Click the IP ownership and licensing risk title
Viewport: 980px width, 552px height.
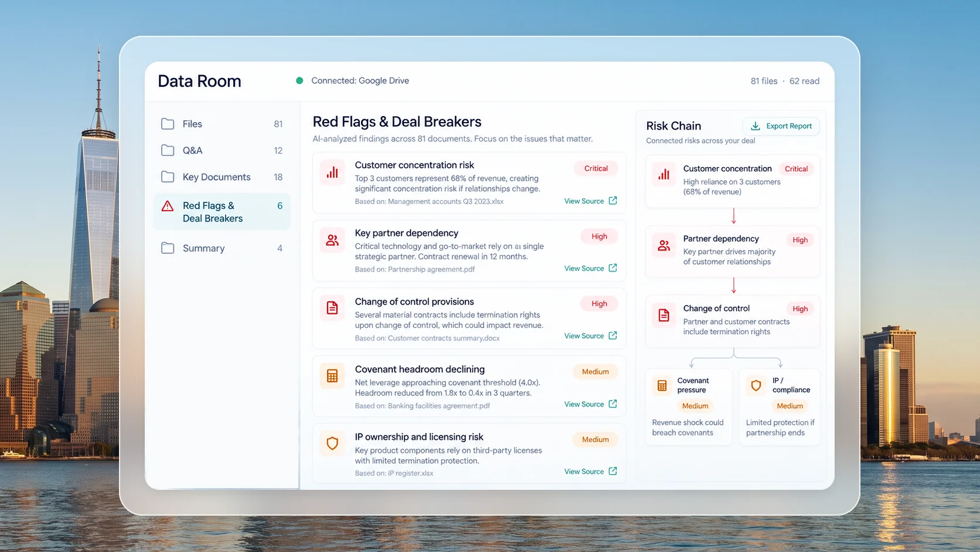pyautogui.click(x=419, y=437)
